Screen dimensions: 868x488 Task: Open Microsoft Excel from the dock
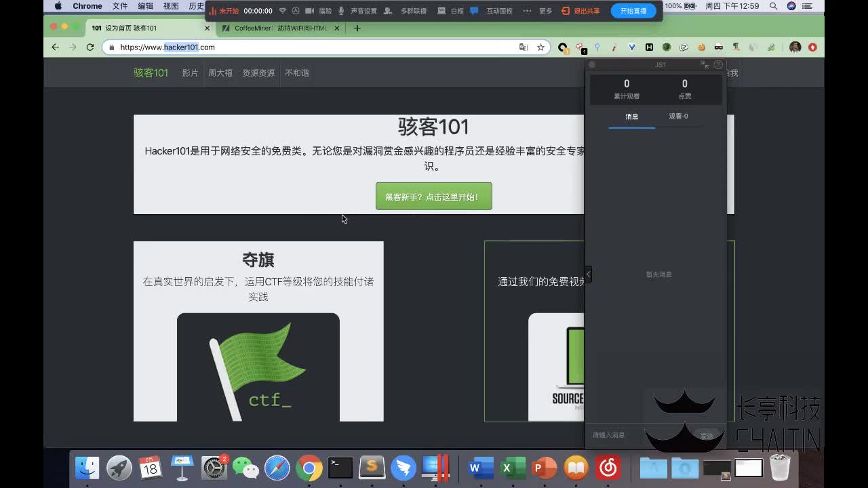coord(512,468)
